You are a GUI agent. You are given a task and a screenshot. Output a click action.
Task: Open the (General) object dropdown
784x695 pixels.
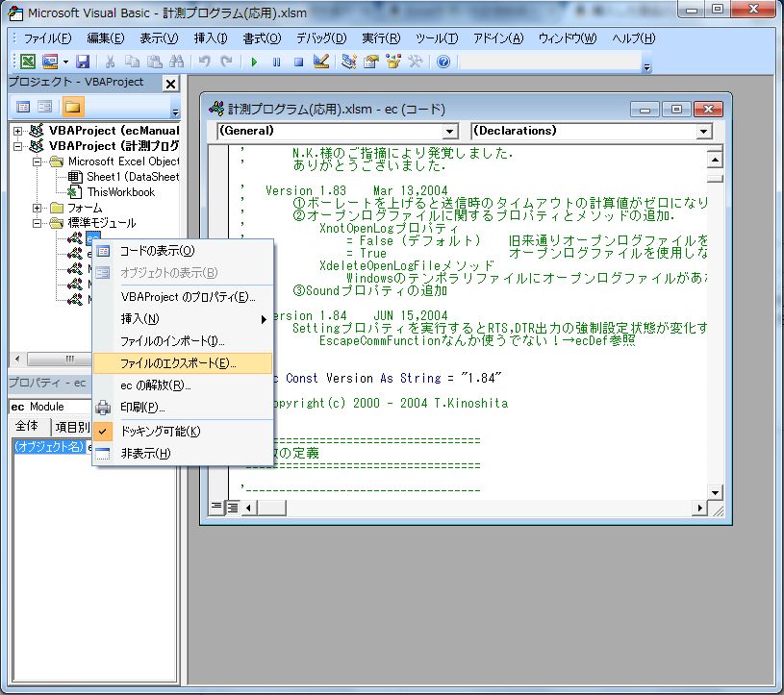450,132
